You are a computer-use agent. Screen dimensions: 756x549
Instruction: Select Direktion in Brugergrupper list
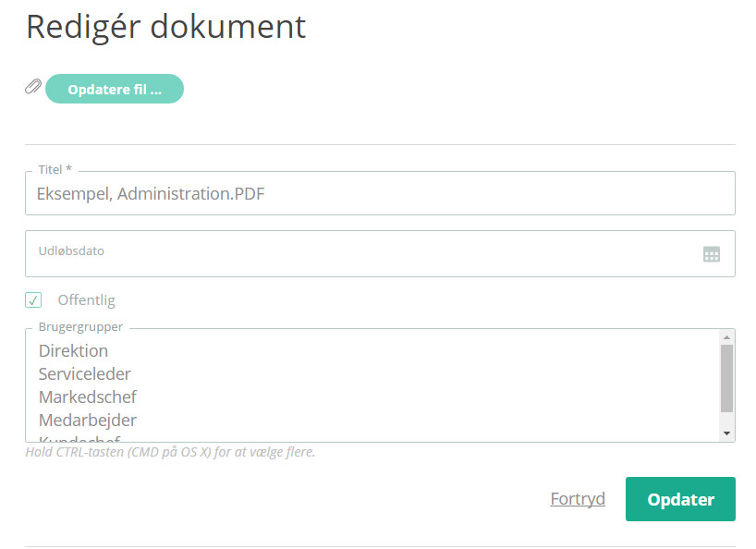pyautogui.click(x=73, y=351)
